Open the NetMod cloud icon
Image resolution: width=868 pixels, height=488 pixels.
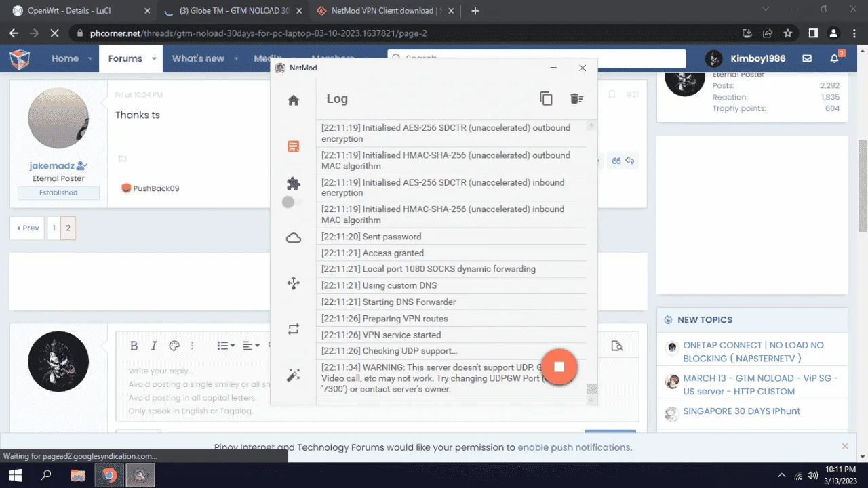click(x=294, y=238)
